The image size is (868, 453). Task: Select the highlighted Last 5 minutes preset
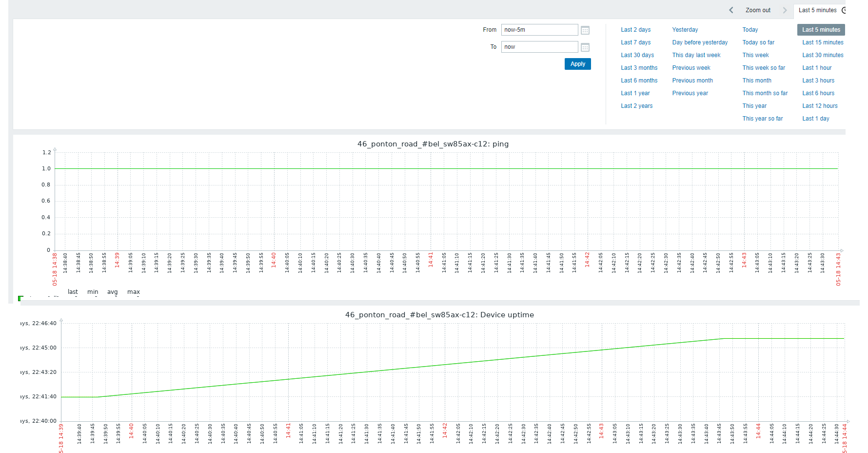(821, 30)
